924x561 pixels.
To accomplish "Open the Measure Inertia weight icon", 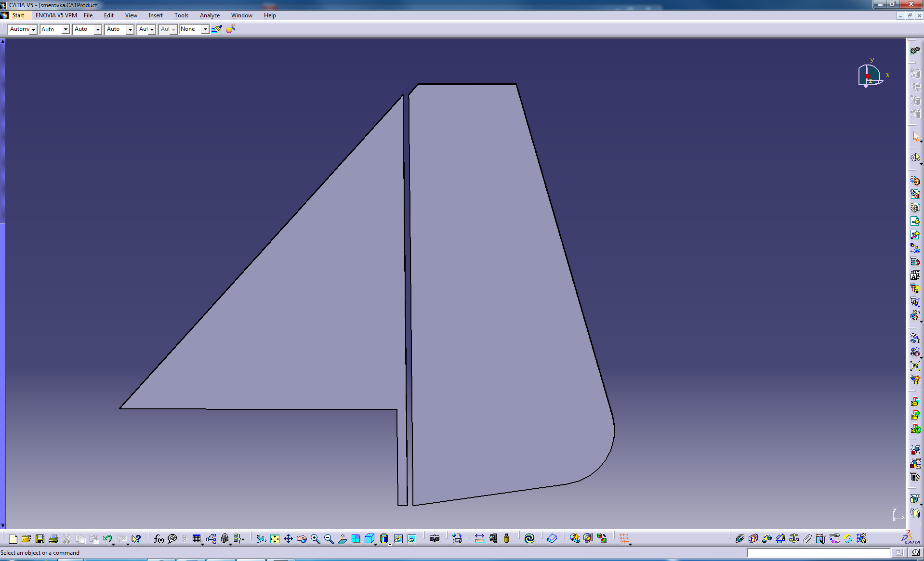I will point(506,539).
